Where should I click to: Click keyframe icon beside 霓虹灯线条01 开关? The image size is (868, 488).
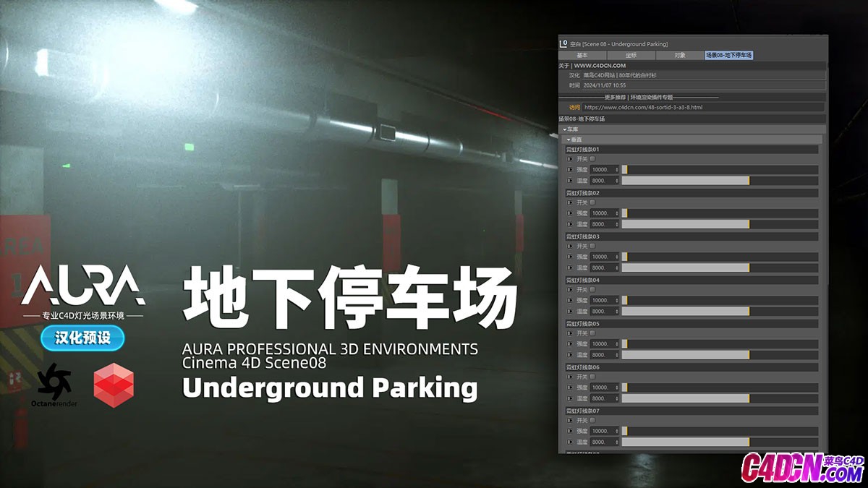coord(570,159)
